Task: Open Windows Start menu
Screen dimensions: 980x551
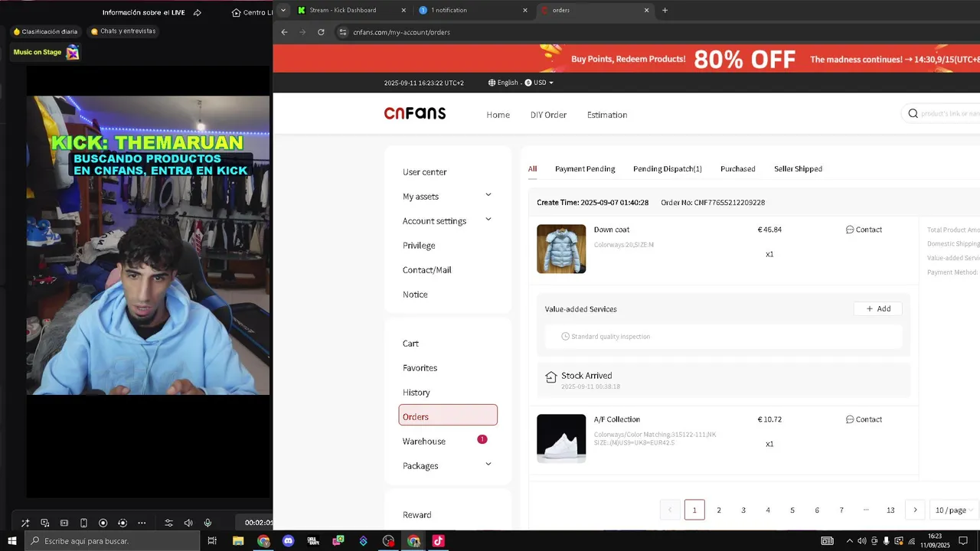Action: pyautogui.click(x=11, y=541)
